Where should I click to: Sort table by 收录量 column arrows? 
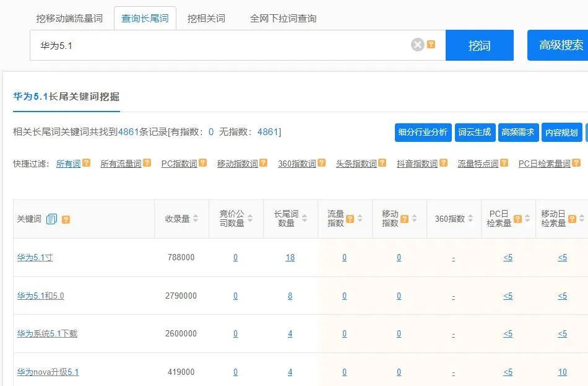click(196, 219)
